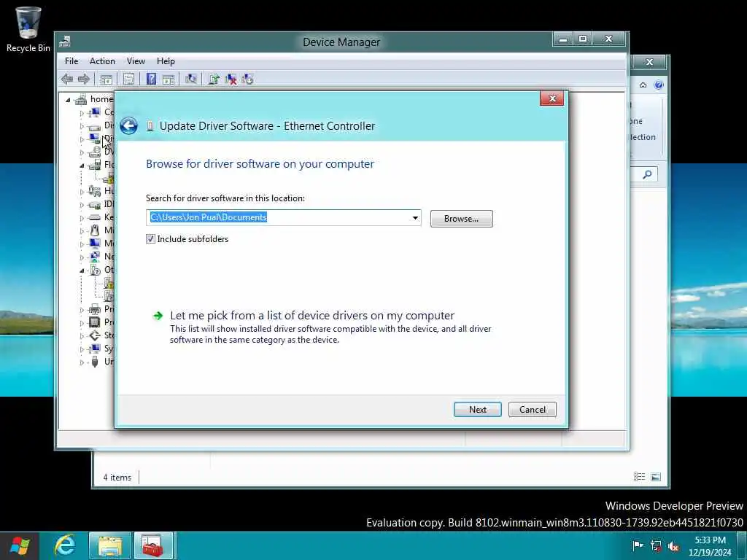The height and width of the screenshot is (560, 747).
Task: Click the volume icon in system tray
Action: click(x=673, y=546)
